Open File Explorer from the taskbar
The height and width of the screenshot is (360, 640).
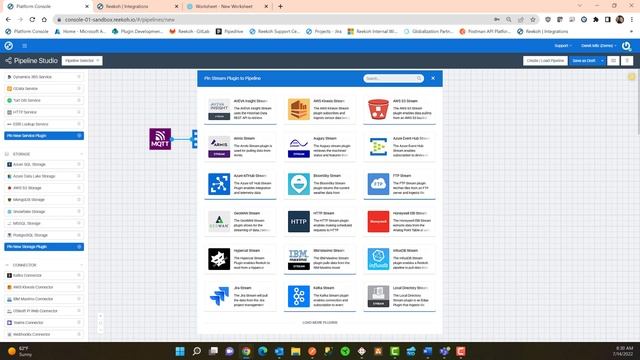pos(296,351)
